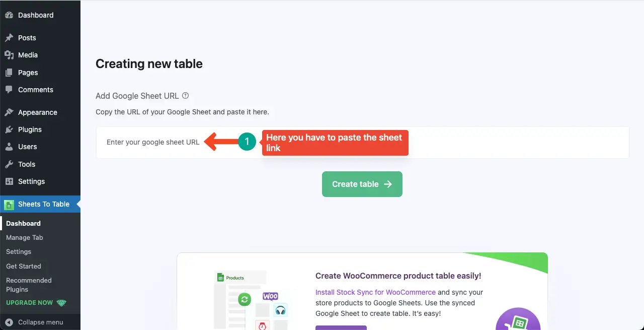Screen dimensions: 644x330
Task: Open Recommended Plugins submenu item
Action: [x=29, y=285]
